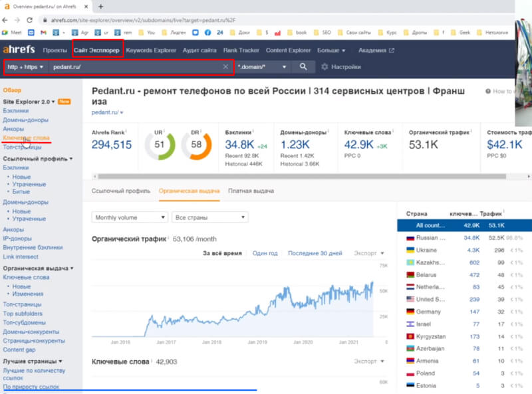Open the 'rem' bookmark

123,33
